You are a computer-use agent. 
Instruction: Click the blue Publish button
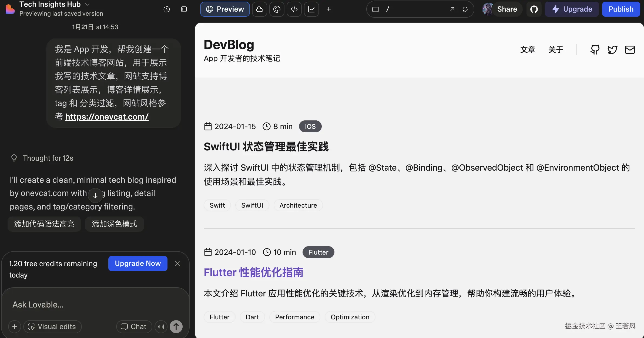[x=621, y=9]
